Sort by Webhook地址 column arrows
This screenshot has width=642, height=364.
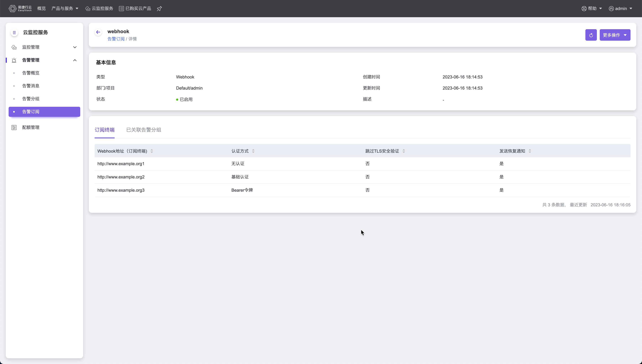click(x=152, y=151)
